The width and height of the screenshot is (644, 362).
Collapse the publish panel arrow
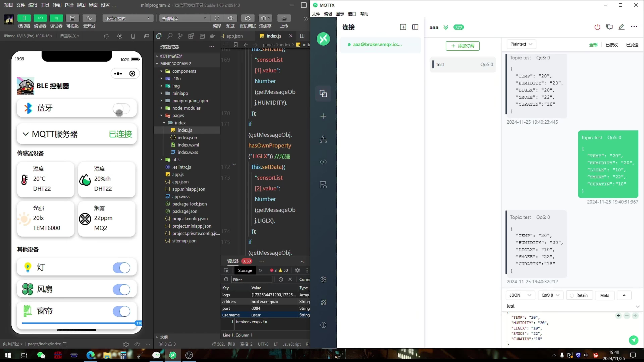tap(624, 295)
